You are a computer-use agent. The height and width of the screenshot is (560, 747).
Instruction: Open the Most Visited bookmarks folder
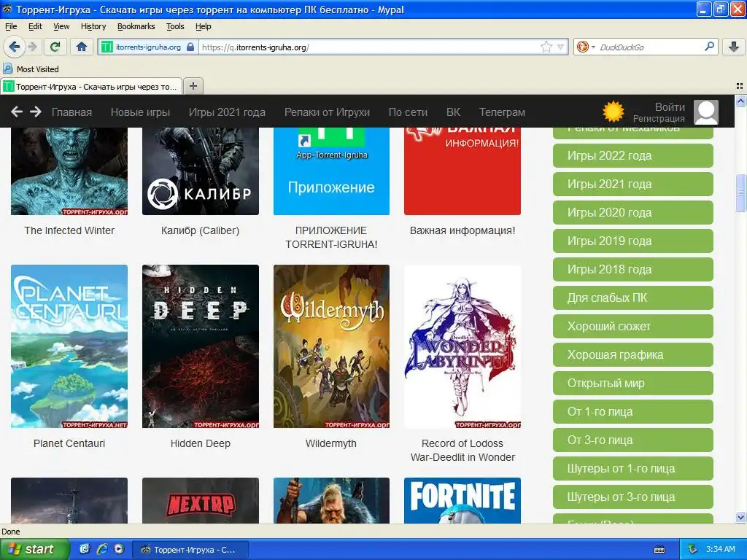click(x=31, y=69)
